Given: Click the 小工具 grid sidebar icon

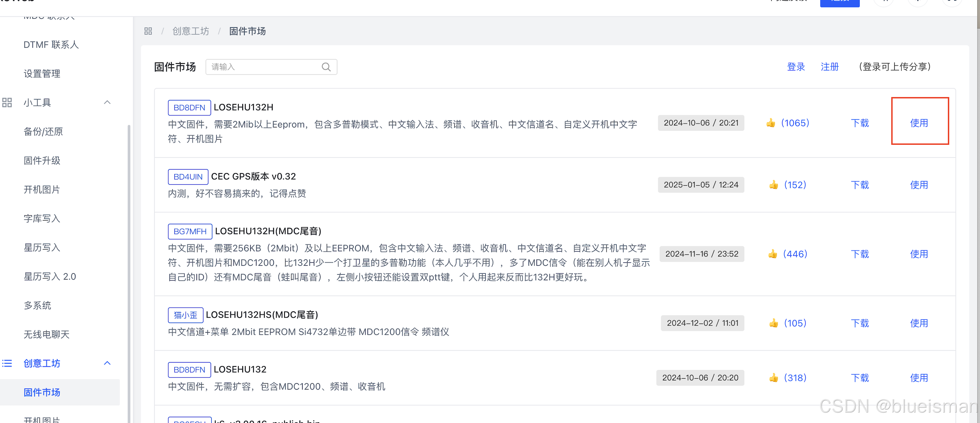Looking at the screenshot, I should pyautogui.click(x=7, y=103).
